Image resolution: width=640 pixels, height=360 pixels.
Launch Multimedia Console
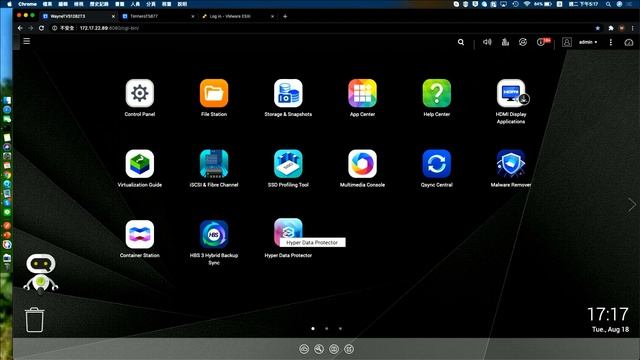[362, 164]
